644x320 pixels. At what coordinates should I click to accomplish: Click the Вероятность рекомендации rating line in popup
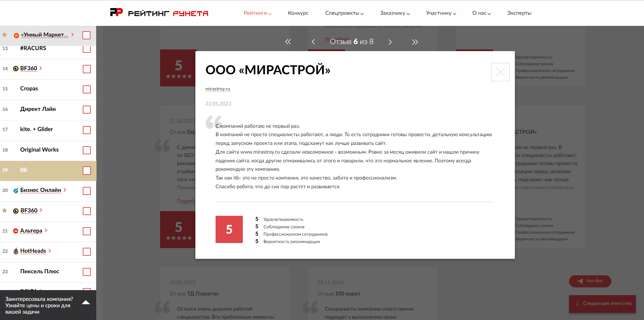coord(288,241)
